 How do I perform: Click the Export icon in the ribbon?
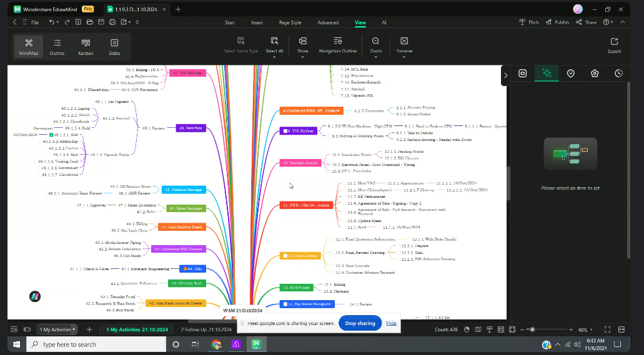pos(614,45)
